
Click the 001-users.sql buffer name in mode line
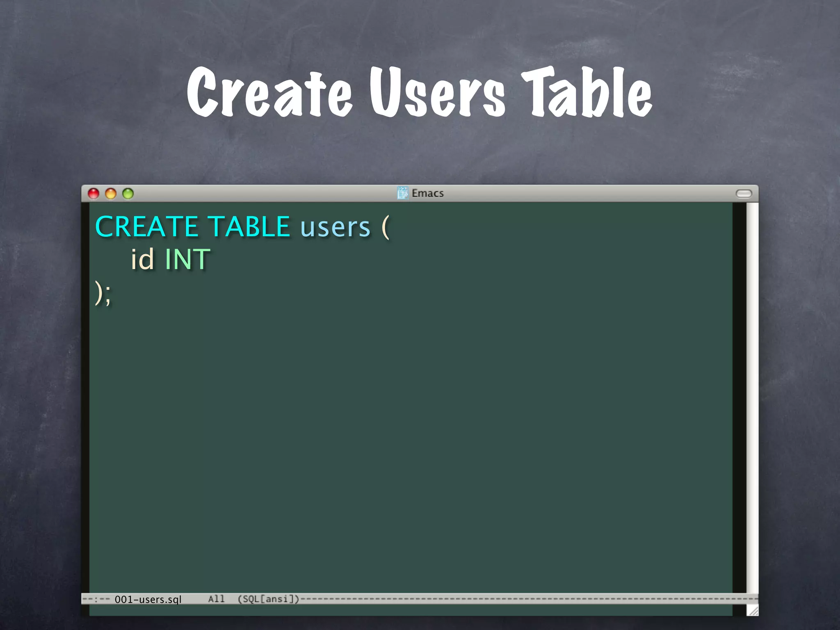pyautogui.click(x=148, y=599)
